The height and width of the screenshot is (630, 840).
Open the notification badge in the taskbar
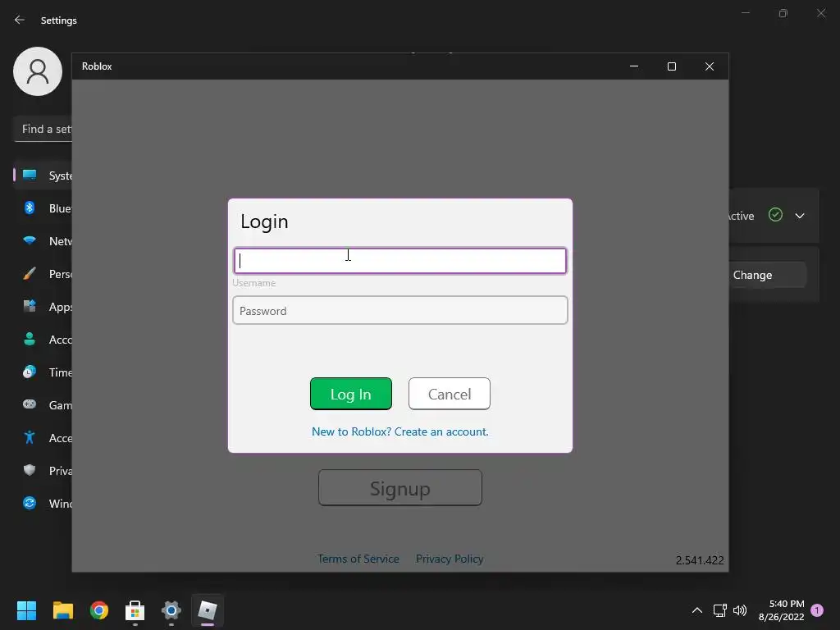817,610
